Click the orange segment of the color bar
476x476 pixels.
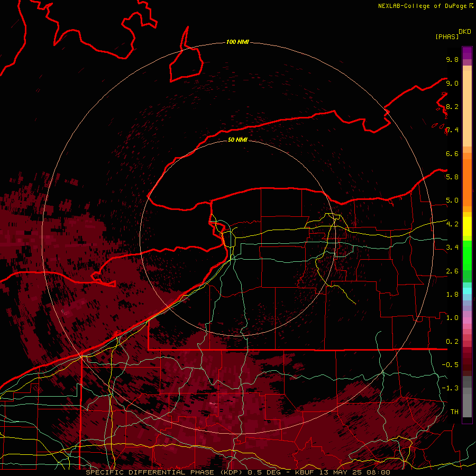467,182
